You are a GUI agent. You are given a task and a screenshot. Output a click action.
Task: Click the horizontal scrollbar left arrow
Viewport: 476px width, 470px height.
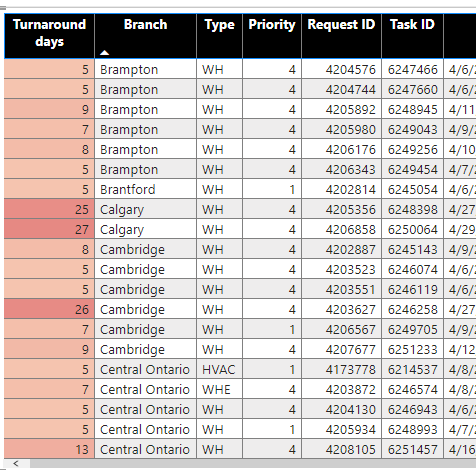[x=16, y=463]
